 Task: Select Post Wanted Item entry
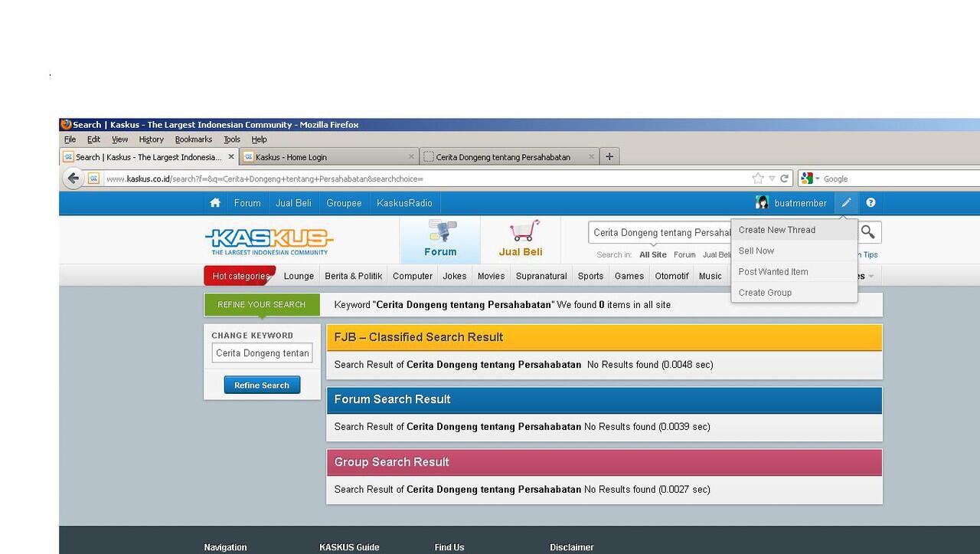point(794,271)
